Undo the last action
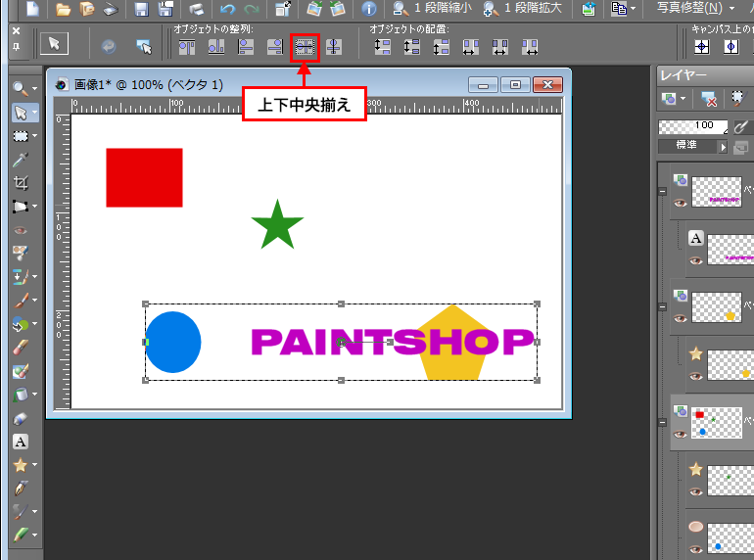This screenshot has width=754, height=560. coord(227,9)
